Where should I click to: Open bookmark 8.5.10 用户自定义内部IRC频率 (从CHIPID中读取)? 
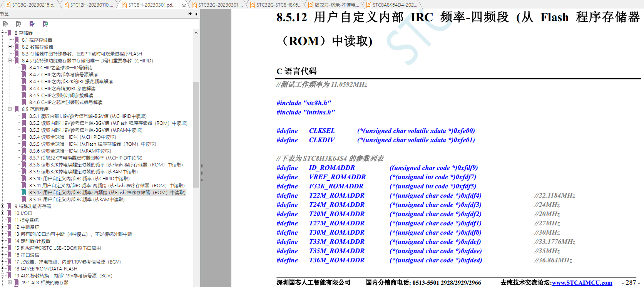79,179
